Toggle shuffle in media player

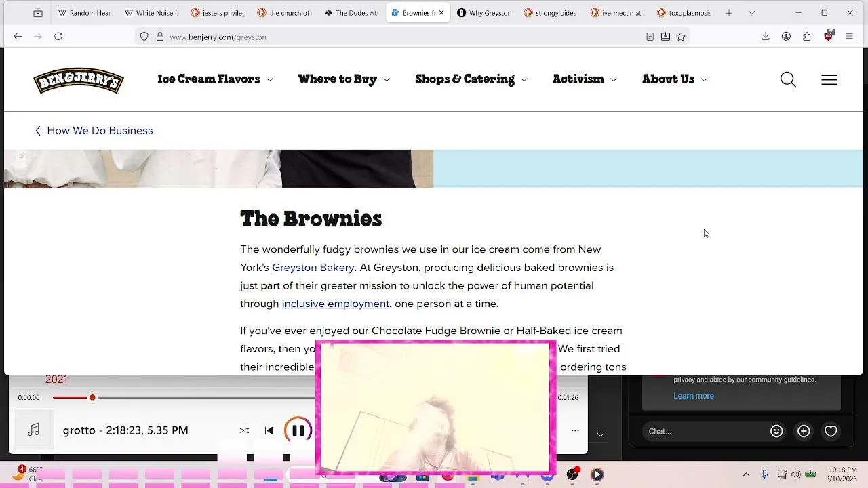244,430
